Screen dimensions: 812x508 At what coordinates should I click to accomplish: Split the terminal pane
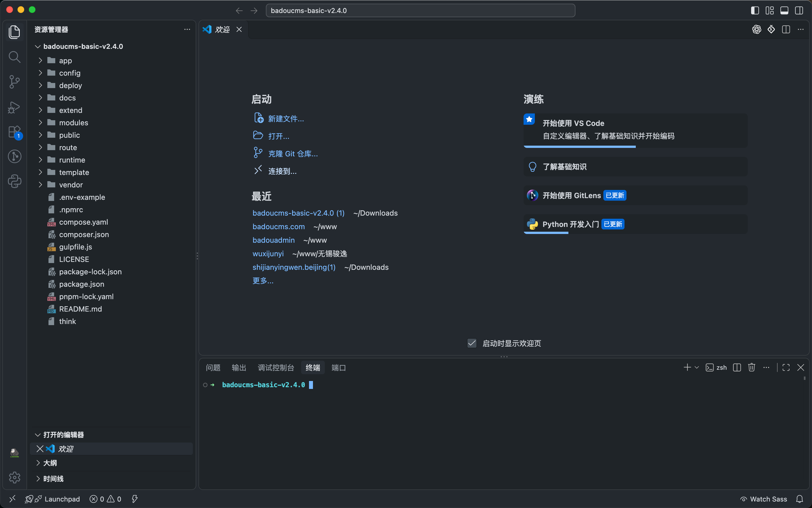(737, 367)
